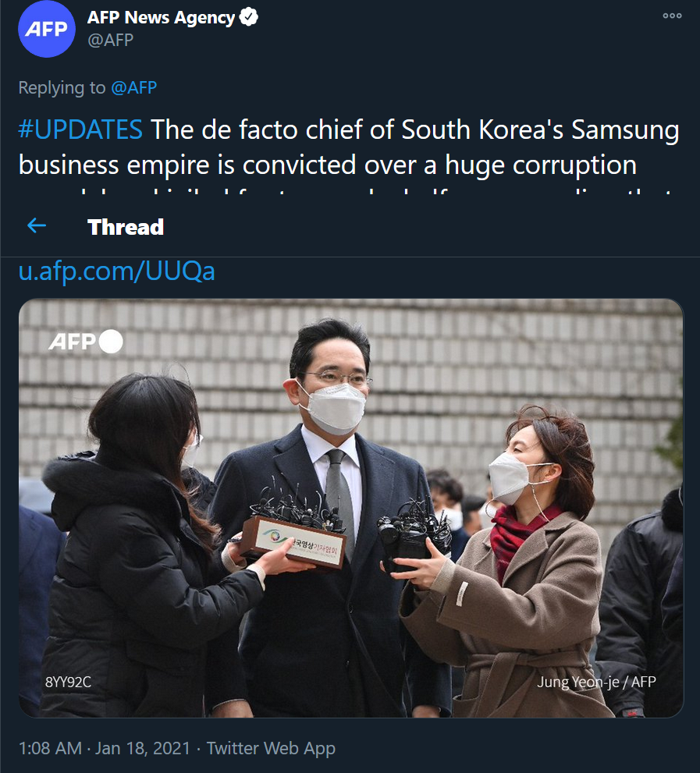
Task: Click the 8YY92C photo code
Action: point(68,682)
